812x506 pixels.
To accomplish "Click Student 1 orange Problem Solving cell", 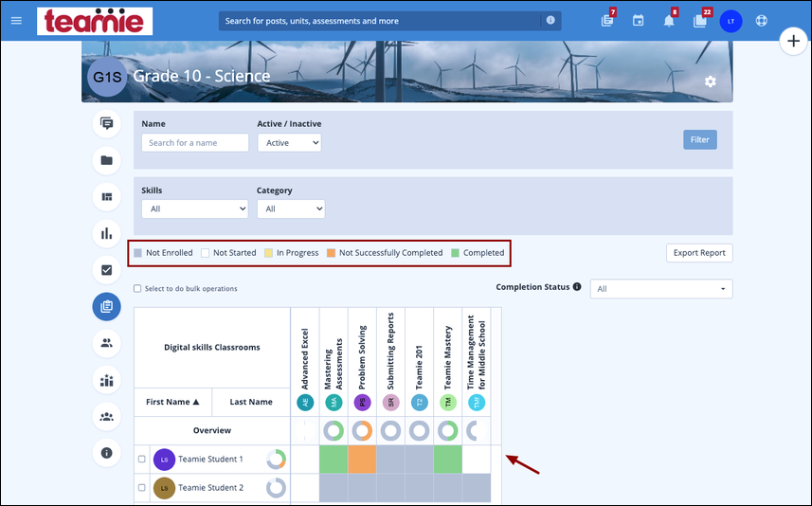I will point(362,460).
